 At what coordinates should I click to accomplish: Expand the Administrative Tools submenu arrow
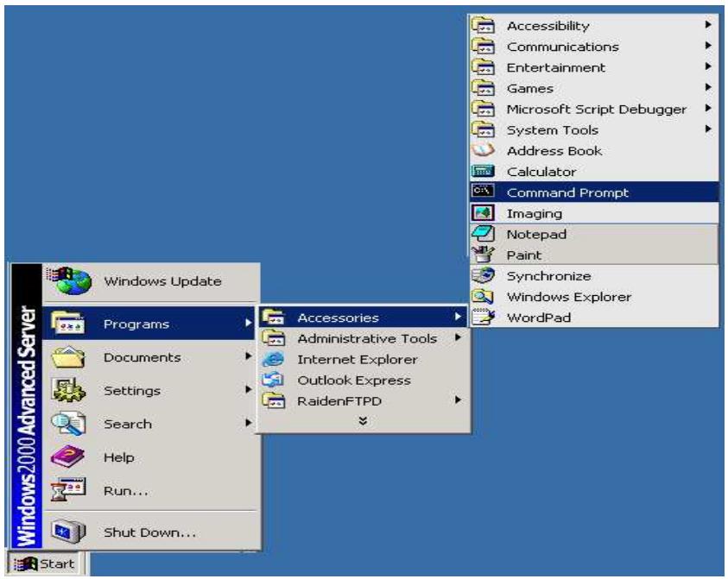458,337
